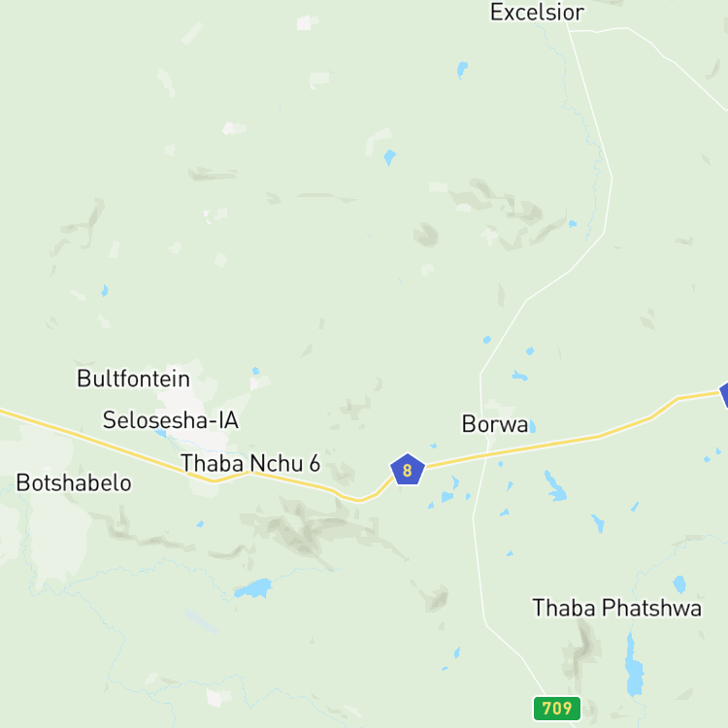Image resolution: width=728 pixels, height=728 pixels.
Task: Click the Botshabelo place name
Action: pyautogui.click(x=74, y=482)
